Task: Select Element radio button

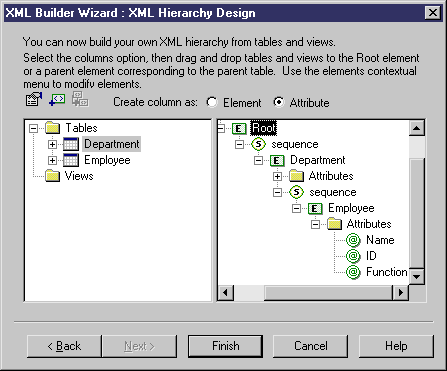Action: (212, 102)
